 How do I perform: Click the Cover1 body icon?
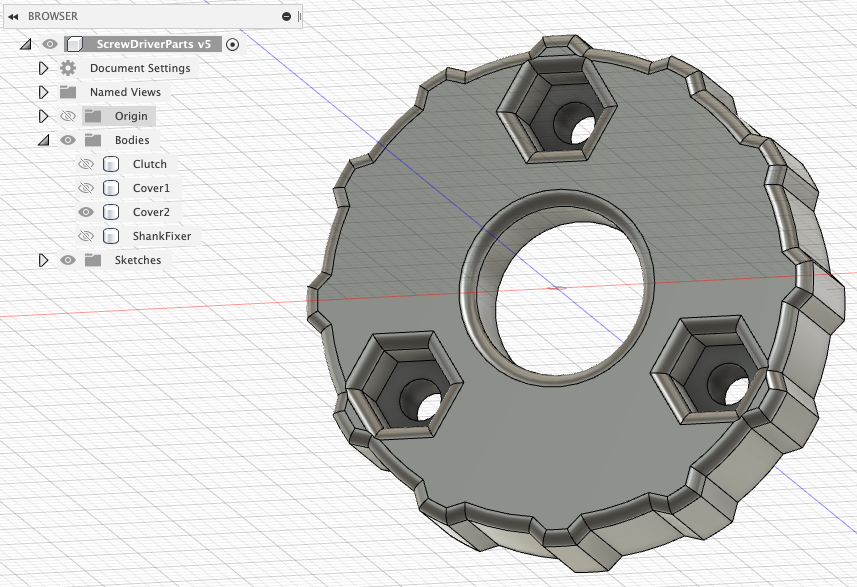[111, 188]
